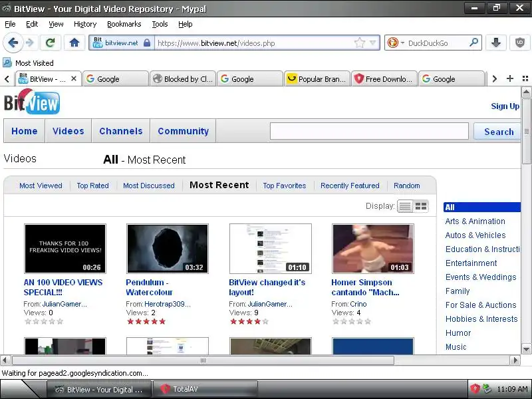Select the Autos & Vehicles category
Viewport: 532px width, 399px height.
tap(475, 235)
